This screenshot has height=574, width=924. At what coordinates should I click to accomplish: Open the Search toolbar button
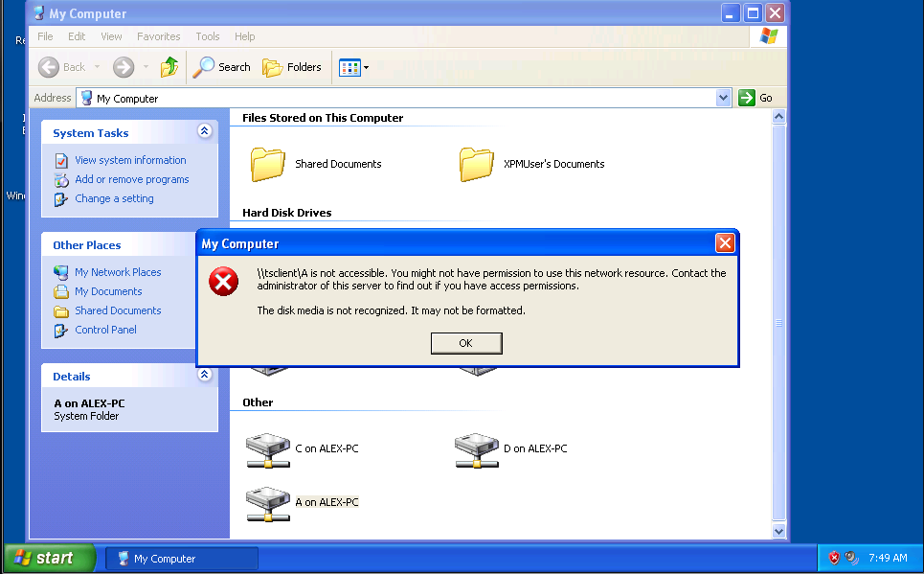[x=221, y=67]
